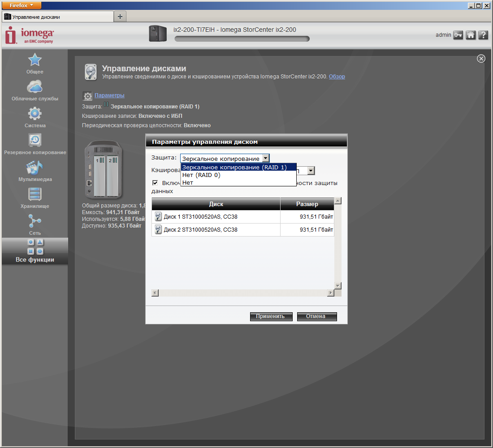The image size is (493, 448).
Task: Open the Защита dropdown arrow
Action: 266,158
